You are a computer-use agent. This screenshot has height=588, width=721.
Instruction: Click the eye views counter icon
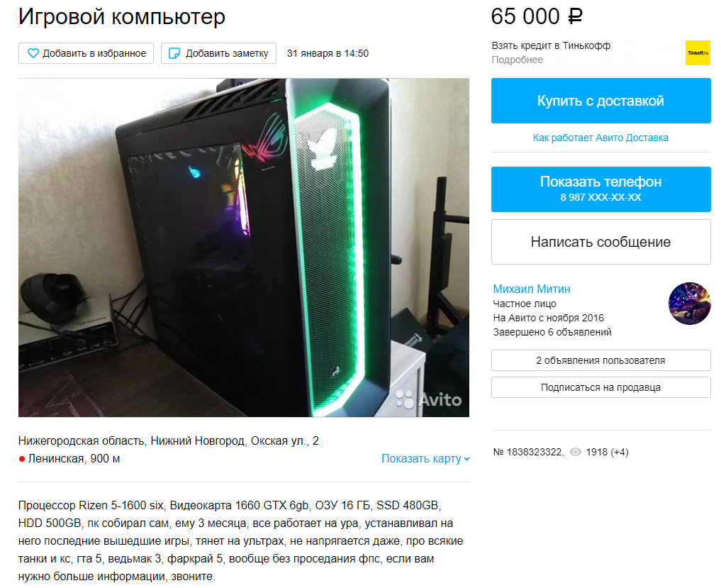point(575,453)
